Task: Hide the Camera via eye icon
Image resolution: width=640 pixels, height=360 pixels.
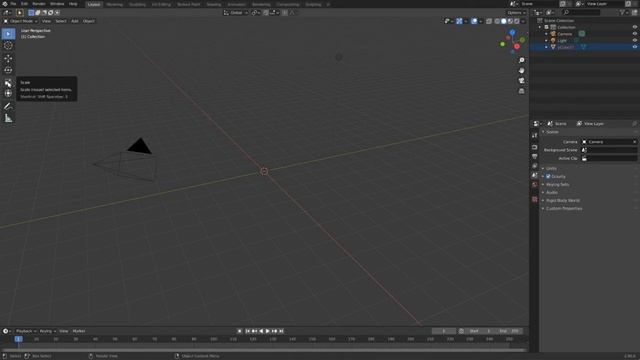Action: [635, 34]
